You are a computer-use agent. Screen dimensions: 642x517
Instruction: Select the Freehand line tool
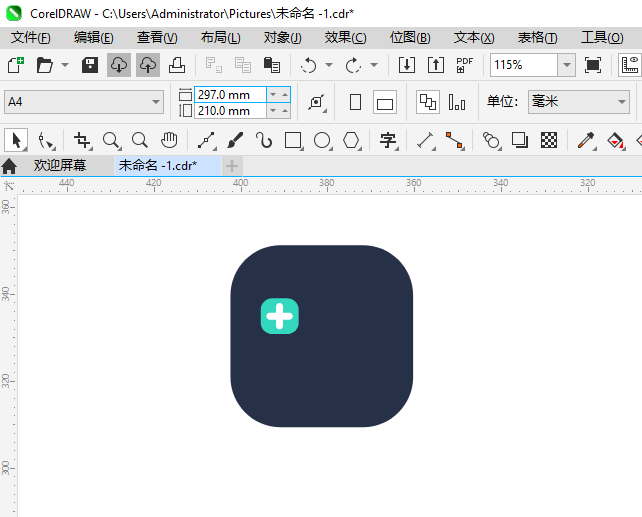[x=207, y=140]
